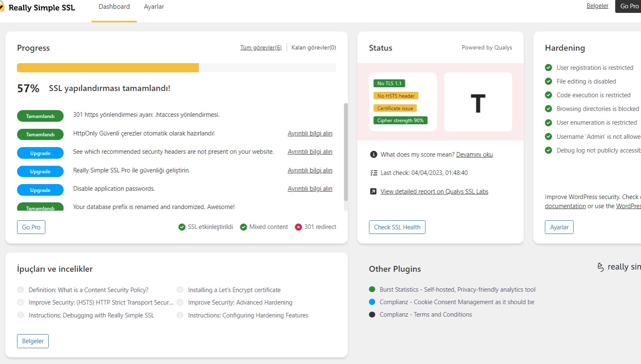
Task: Show all tasks via Tüm görevler(6)
Action: point(261,48)
